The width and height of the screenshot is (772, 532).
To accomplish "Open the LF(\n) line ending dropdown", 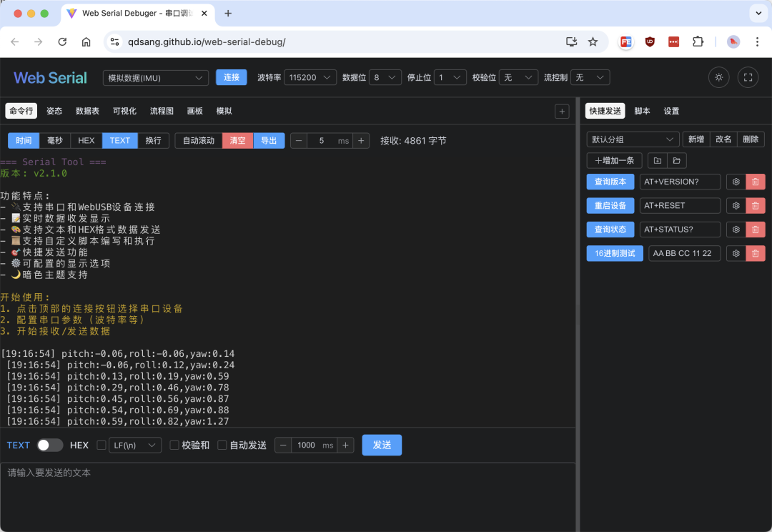I will pos(134,445).
